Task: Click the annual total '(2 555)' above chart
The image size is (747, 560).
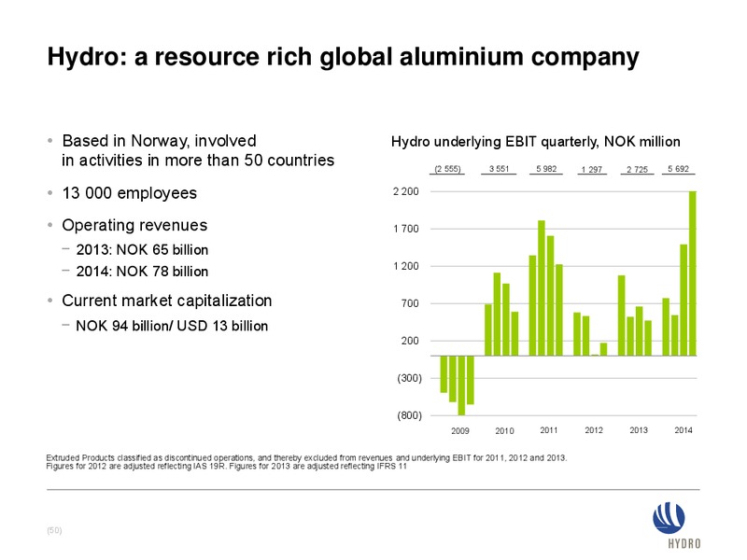Action: 447,169
